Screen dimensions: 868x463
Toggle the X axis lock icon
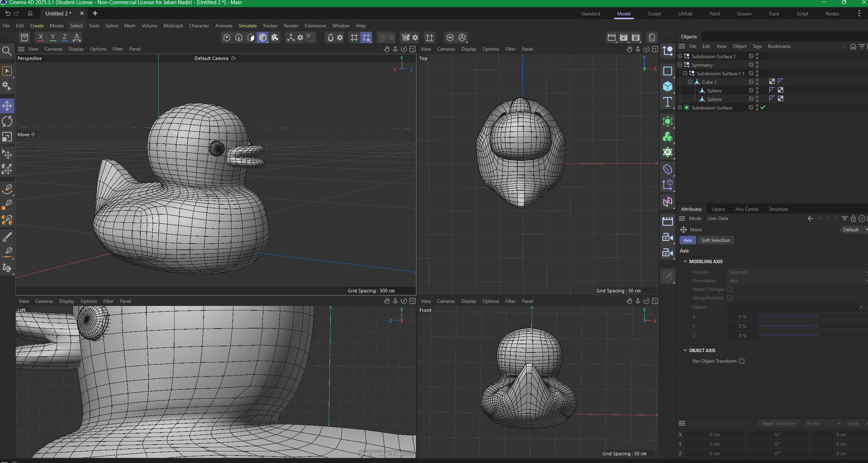click(41, 38)
